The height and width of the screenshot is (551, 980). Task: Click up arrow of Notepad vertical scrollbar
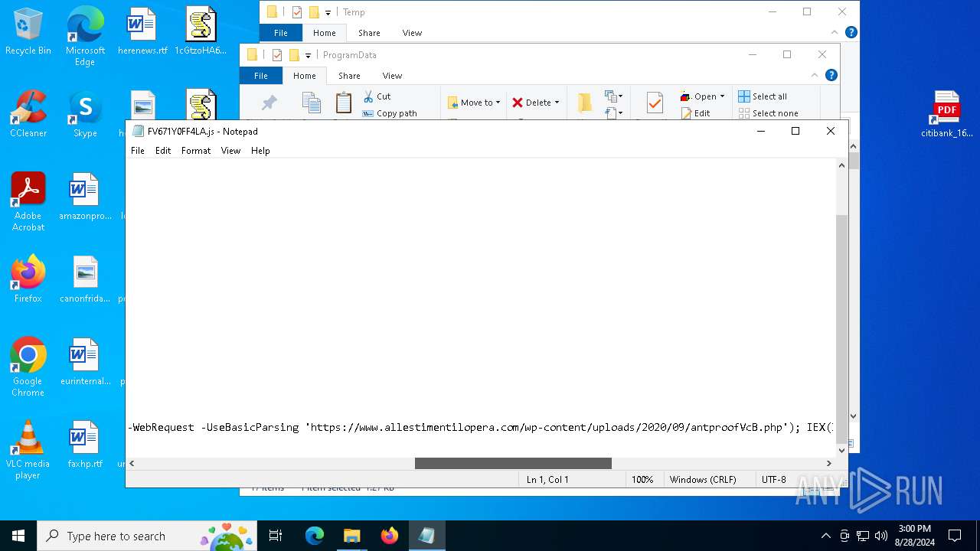(841, 165)
